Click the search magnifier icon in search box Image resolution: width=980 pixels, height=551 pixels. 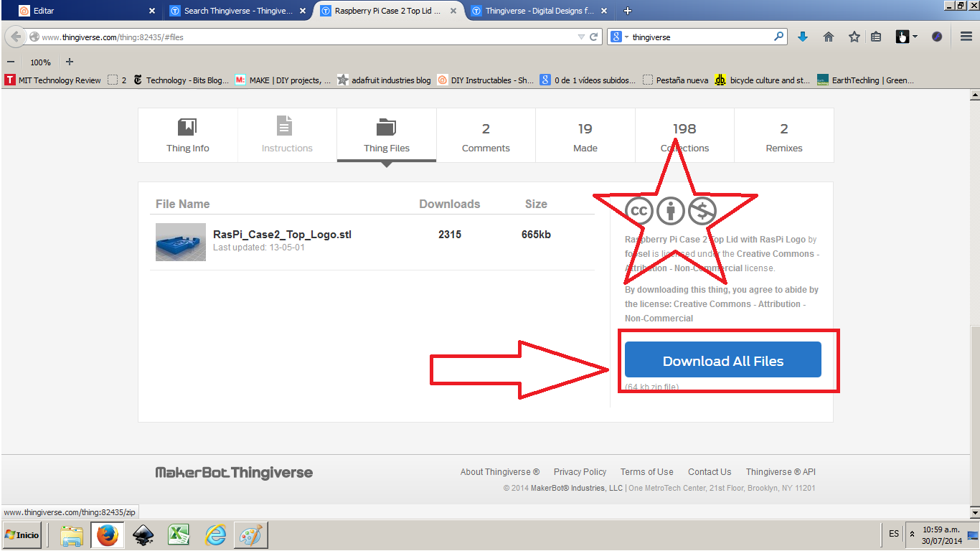pos(779,37)
